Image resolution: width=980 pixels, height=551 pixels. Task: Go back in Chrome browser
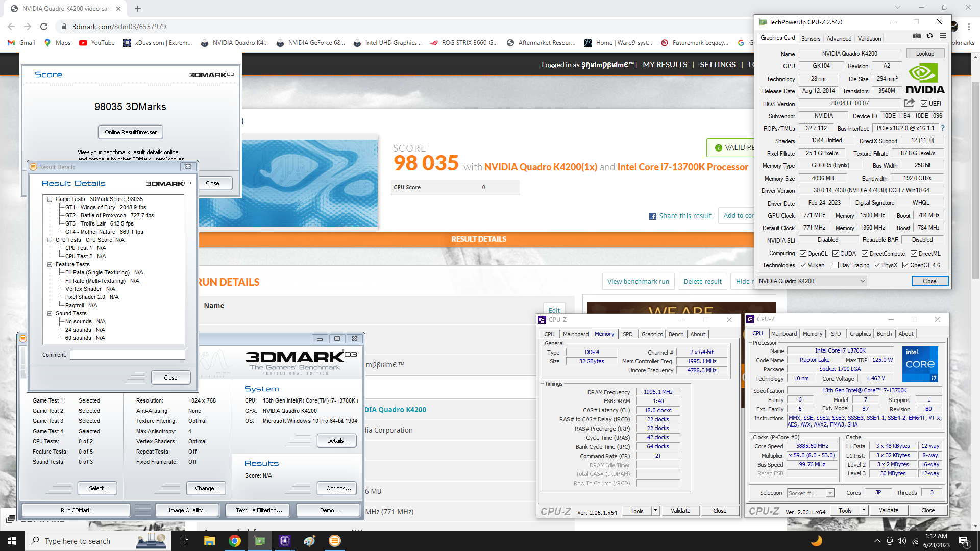[11, 27]
